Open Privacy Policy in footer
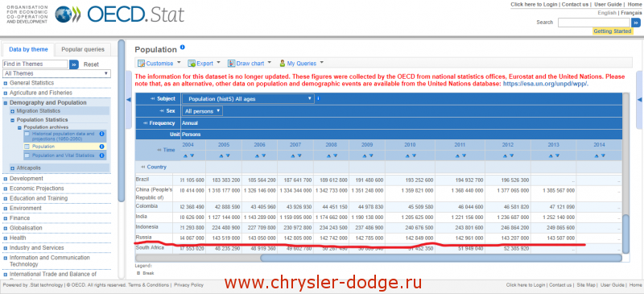 click(x=188, y=285)
